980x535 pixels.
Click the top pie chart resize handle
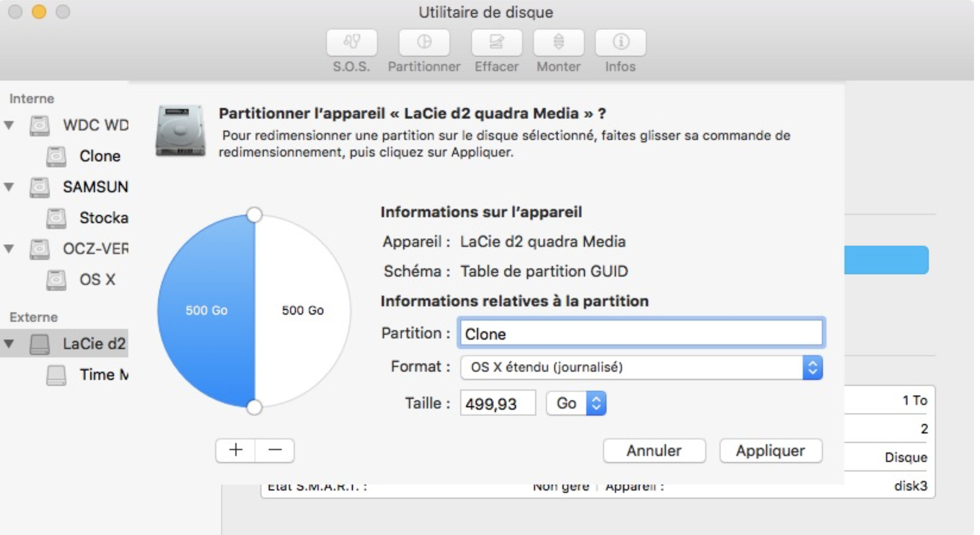(x=254, y=214)
